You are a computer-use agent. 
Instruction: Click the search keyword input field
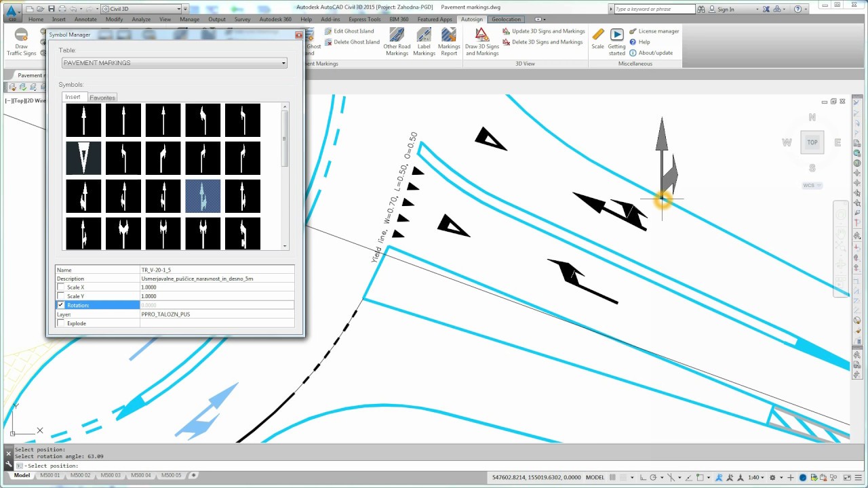pos(654,9)
